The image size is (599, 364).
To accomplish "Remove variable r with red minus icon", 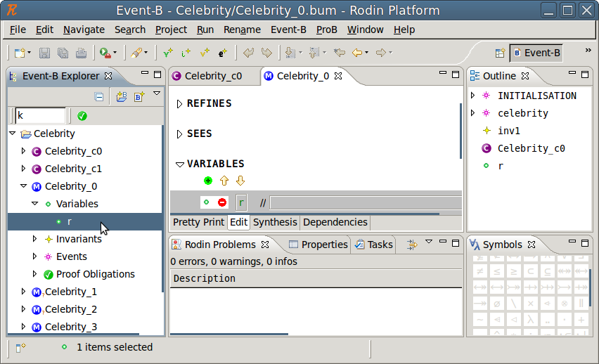I will pos(222,202).
